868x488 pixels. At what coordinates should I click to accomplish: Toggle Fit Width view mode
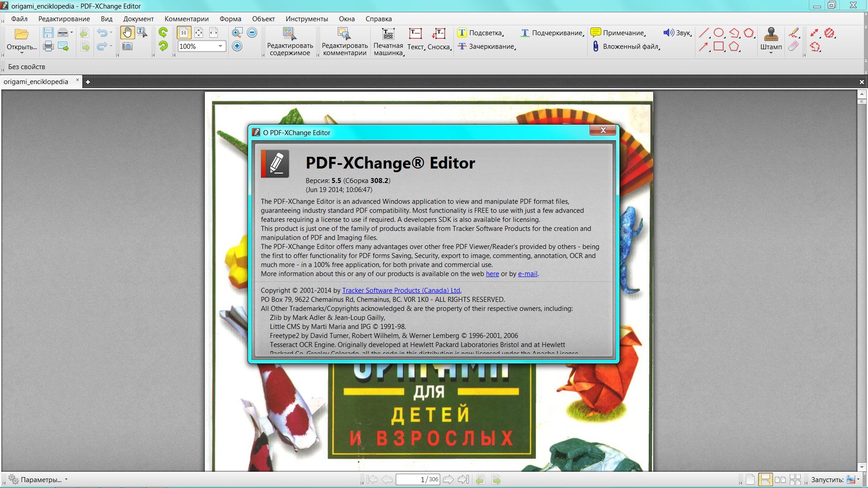[213, 33]
